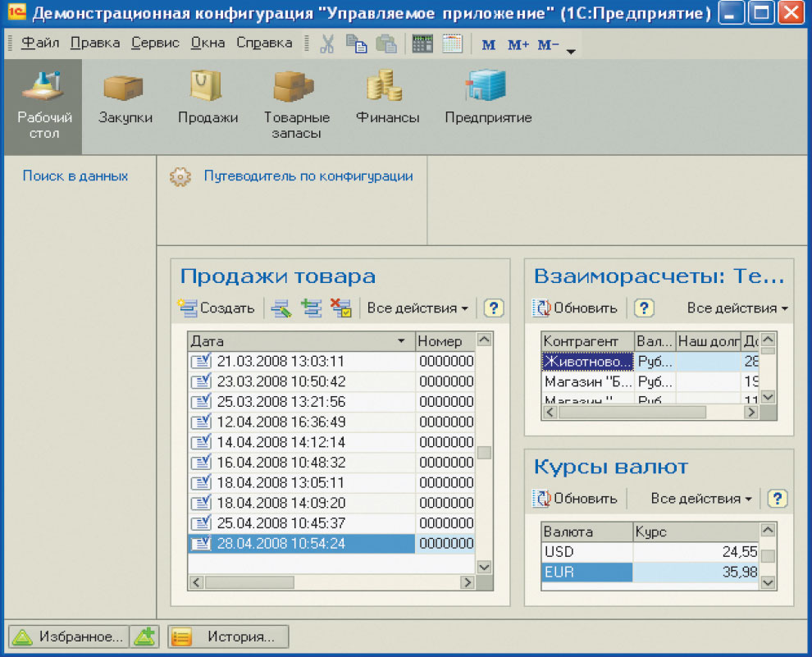Screen dimensions: 812x657
Task: Open the История button
Action: pyautogui.click(x=229, y=636)
